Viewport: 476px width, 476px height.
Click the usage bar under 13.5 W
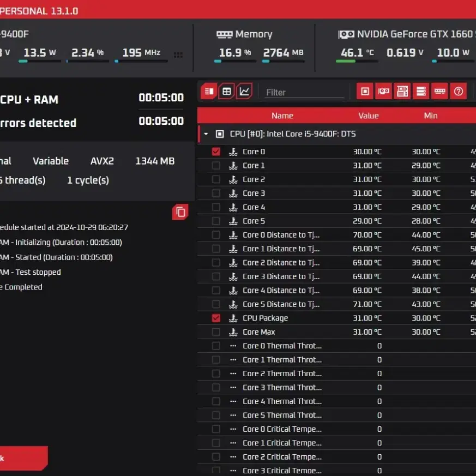(40, 61)
